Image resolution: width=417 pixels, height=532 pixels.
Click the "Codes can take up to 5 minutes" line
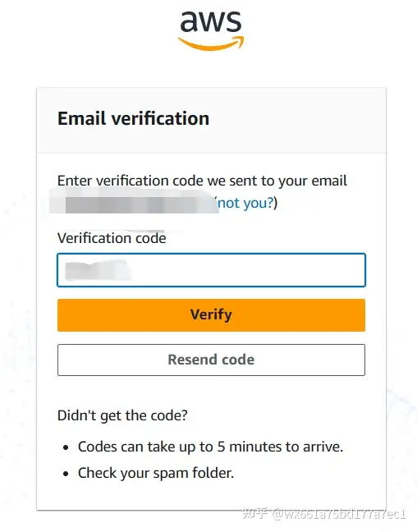pyautogui.click(x=210, y=447)
